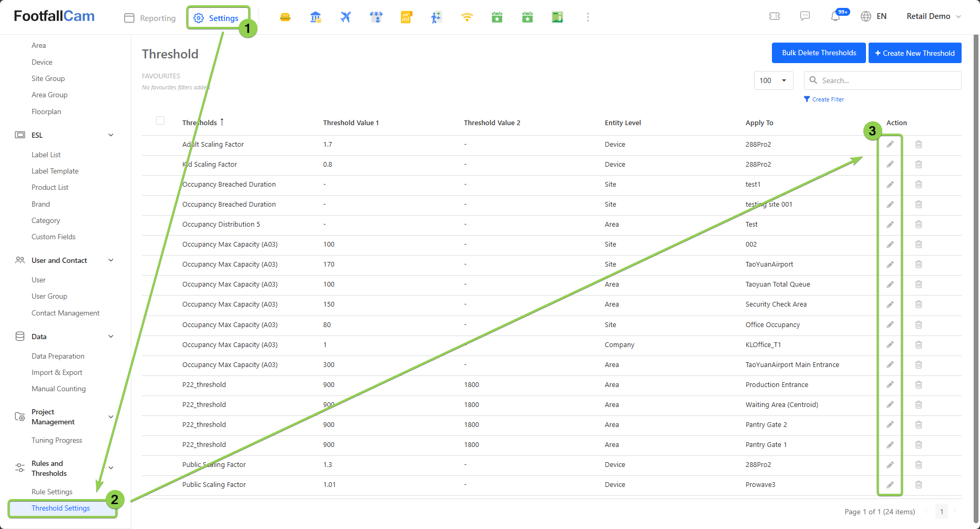Click the threshold Search field
This screenshot has width=980, height=529.
pyautogui.click(x=888, y=80)
